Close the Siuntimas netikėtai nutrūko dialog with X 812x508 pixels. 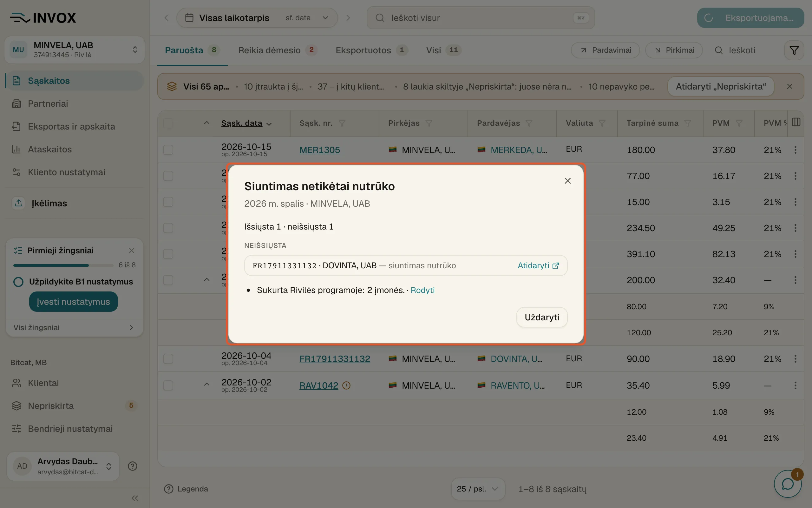tap(567, 181)
